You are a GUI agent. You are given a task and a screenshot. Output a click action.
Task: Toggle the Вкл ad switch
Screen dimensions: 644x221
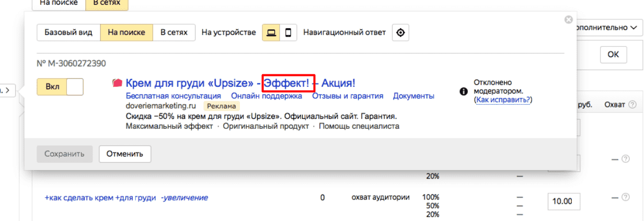[60, 87]
